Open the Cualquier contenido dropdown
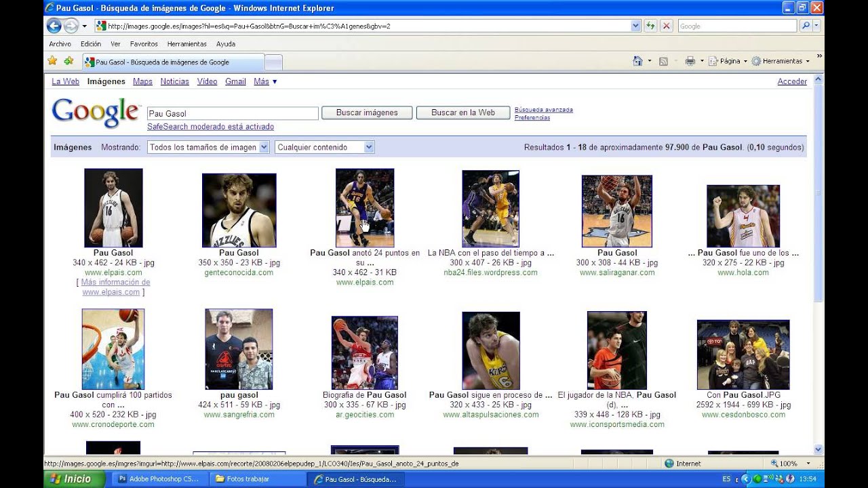The width and height of the screenshot is (868, 488). (325, 147)
